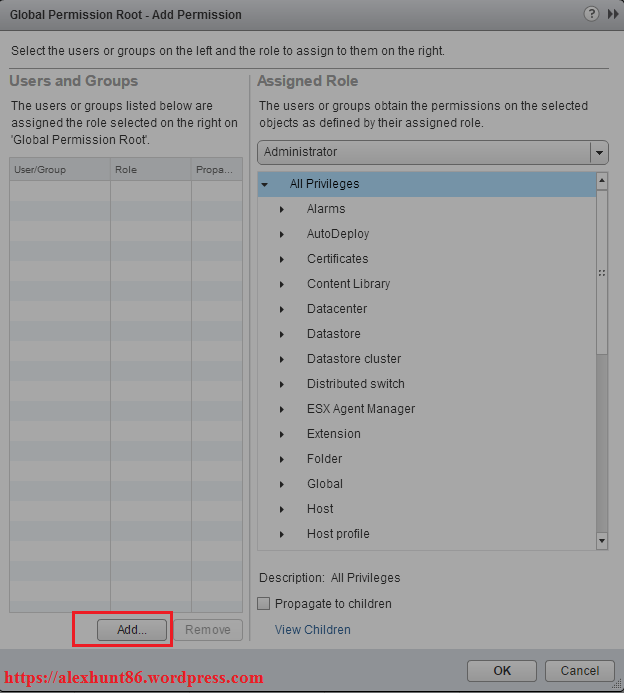Expand the Host profile privilege node
The width and height of the screenshot is (624, 693).
coord(282,534)
